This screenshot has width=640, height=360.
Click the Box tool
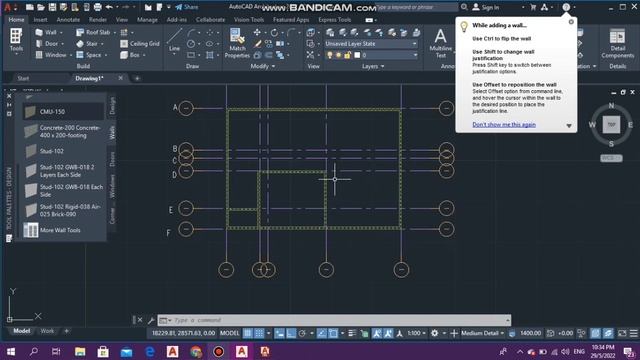pyautogui.click(x=131, y=55)
